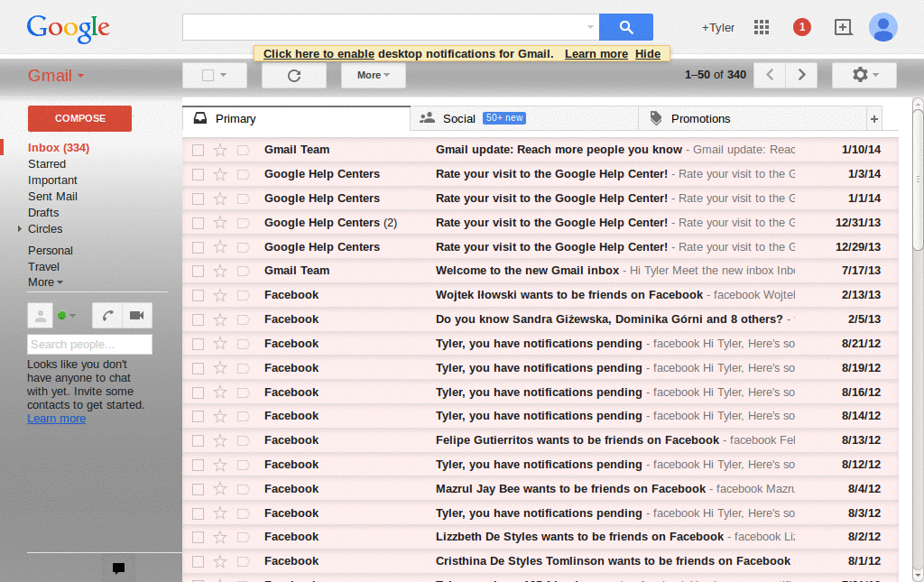Mark Felipe Gutierritos email as important
Image resolution: width=924 pixels, height=582 pixels.
[x=243, y=440]
